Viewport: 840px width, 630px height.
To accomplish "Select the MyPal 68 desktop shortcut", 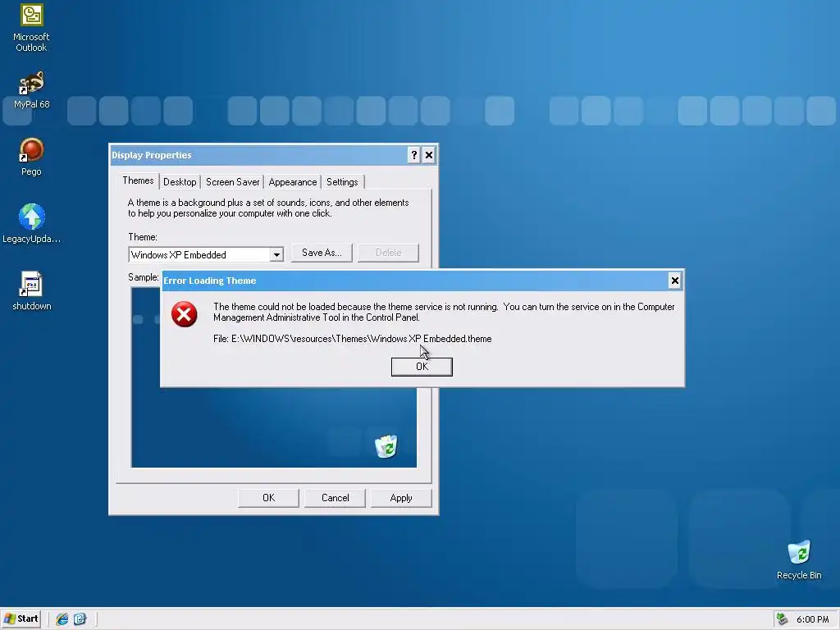I will (x=31, y=90).
